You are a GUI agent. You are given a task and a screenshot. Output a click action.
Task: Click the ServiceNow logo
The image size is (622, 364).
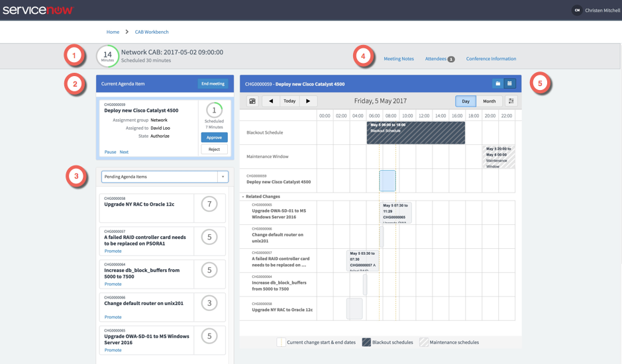coord(38,10)
